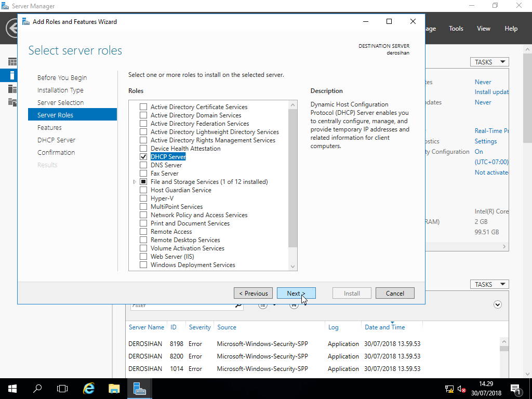Open the DHCP Server wizard step
This screenshot has height=399, width=532.
click(x=56, y=140)
